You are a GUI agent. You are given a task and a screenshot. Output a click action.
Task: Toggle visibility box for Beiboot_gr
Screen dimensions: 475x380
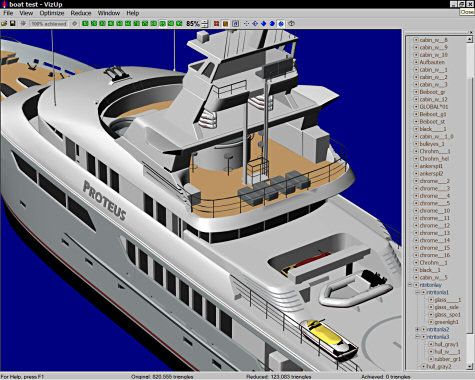416,92
